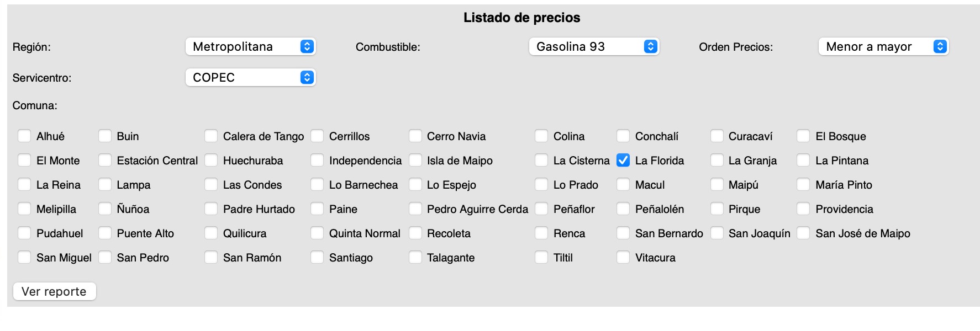
Task: Select the Tiltil checkbox
Action: pos(541,258)
